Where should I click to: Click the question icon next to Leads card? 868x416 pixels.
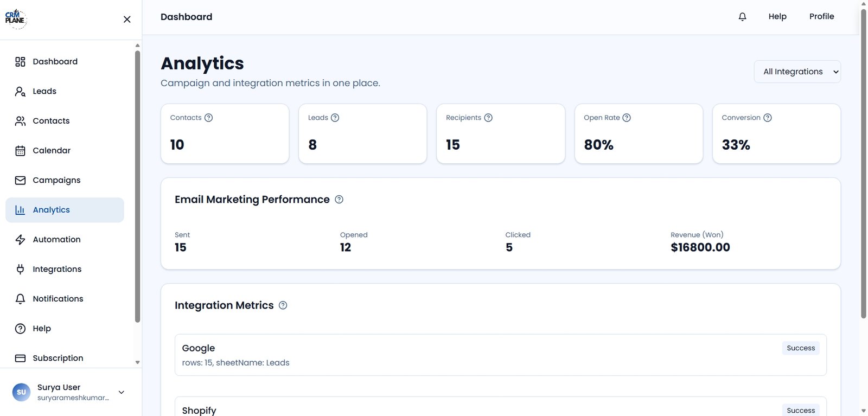point(335,118)
